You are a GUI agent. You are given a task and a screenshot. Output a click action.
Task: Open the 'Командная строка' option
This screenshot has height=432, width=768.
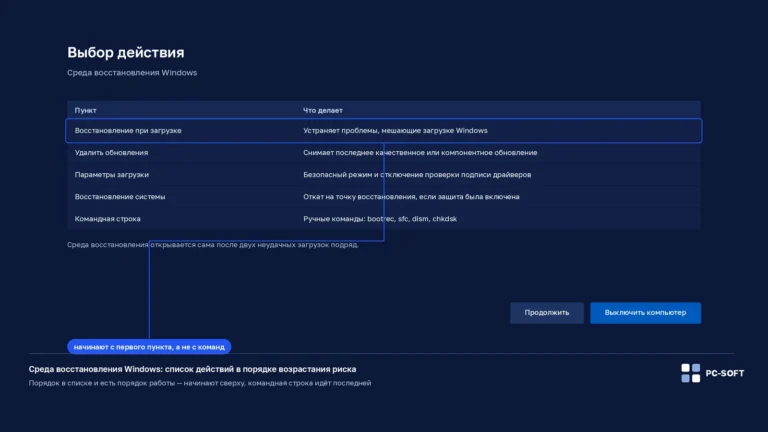click(384, 219)
